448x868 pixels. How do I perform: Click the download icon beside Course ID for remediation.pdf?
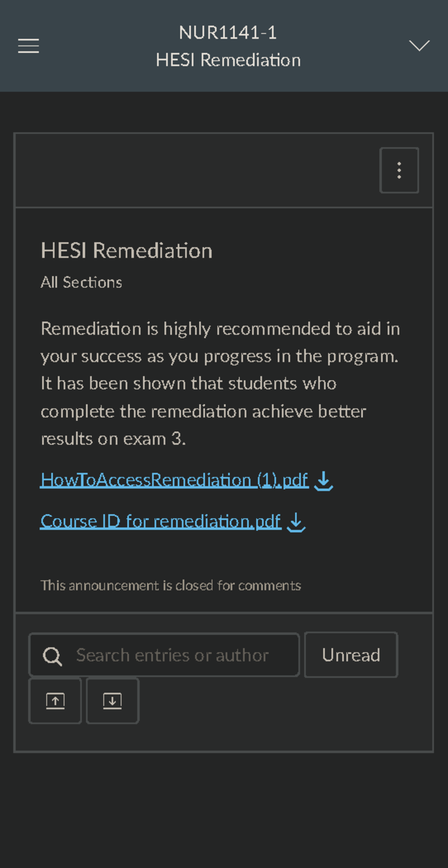(x=296, y=523)
